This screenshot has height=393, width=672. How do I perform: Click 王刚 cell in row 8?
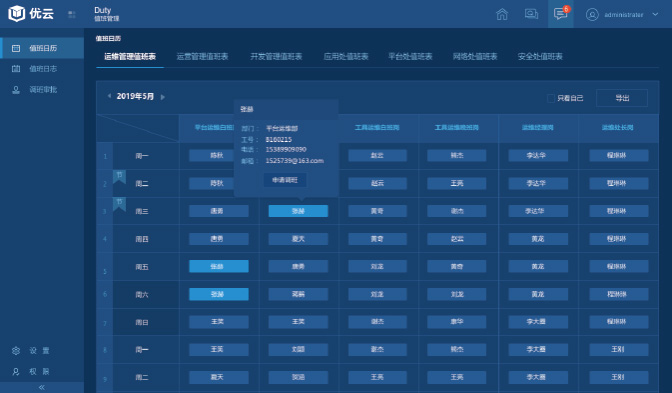tap(618, 349)
